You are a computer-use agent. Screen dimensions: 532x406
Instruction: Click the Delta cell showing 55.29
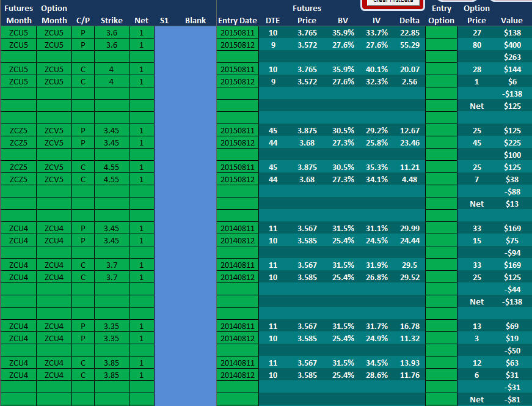point(409,45)
